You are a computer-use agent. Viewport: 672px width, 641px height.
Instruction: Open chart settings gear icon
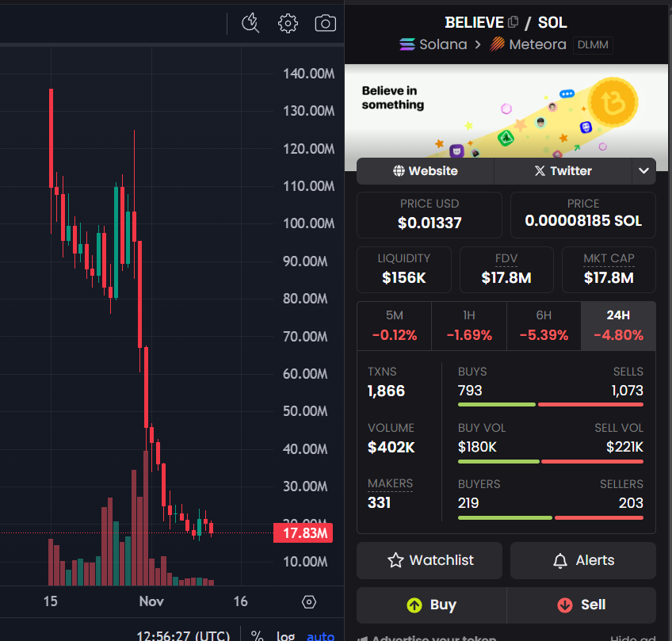click(288, 23)
